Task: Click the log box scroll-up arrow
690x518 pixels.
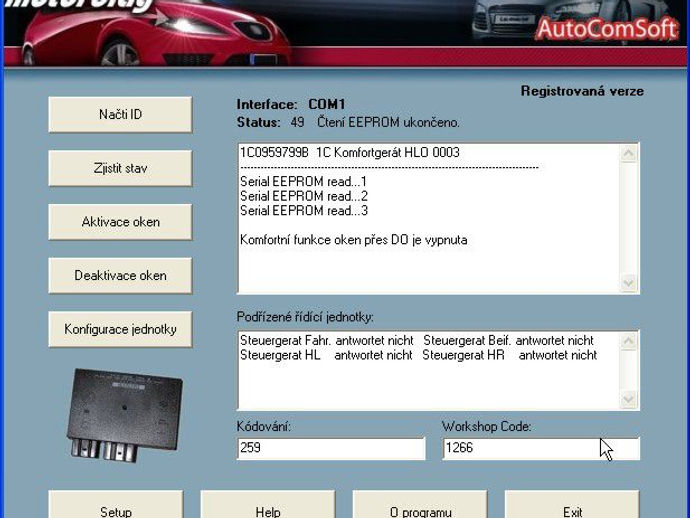Action: [x=628, y=154]
